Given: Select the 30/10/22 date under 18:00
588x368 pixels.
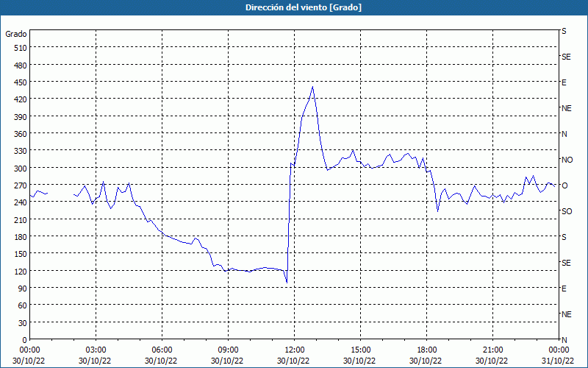Looking at the screenshot, I should pyautogui.click(x=426, y=361).
